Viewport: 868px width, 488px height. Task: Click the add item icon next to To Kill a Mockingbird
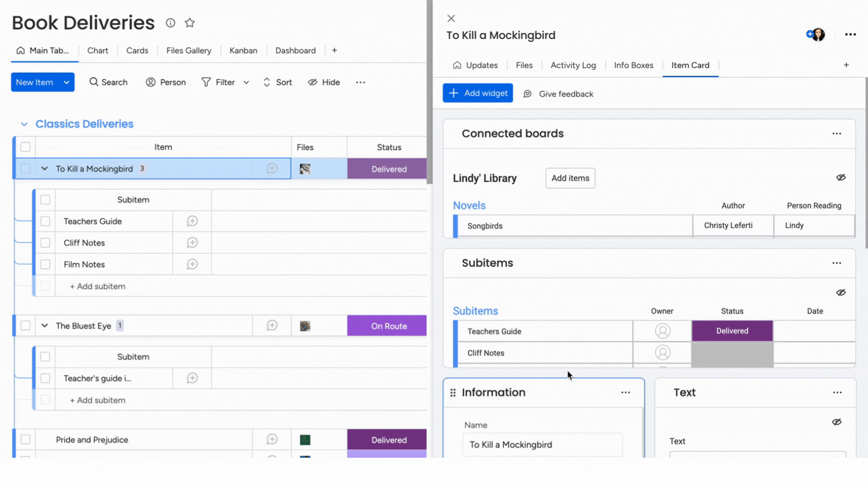(x=271, y=169)
